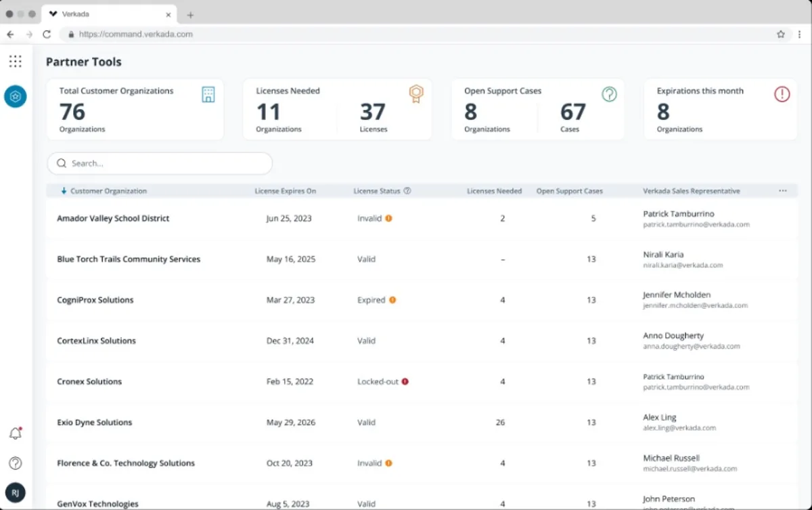Click the license badge icon on Licenses Needed card
The height and width of the screenshot is (510, 812).
pos(415,93)
